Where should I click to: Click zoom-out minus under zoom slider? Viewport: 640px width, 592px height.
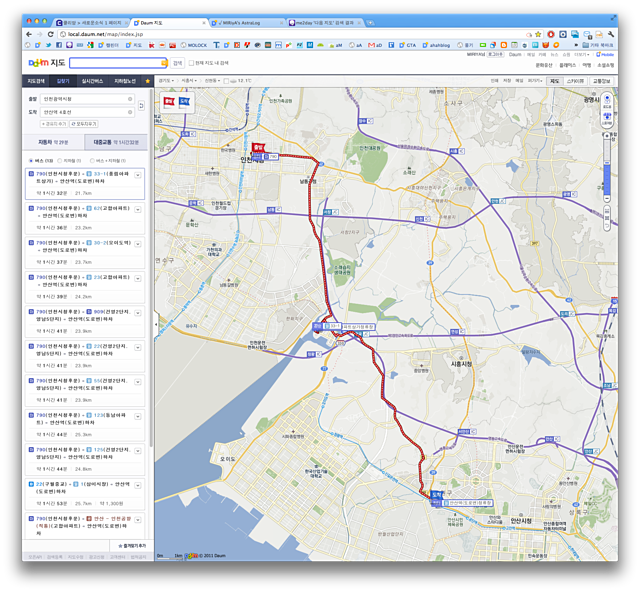pos(607,198)
